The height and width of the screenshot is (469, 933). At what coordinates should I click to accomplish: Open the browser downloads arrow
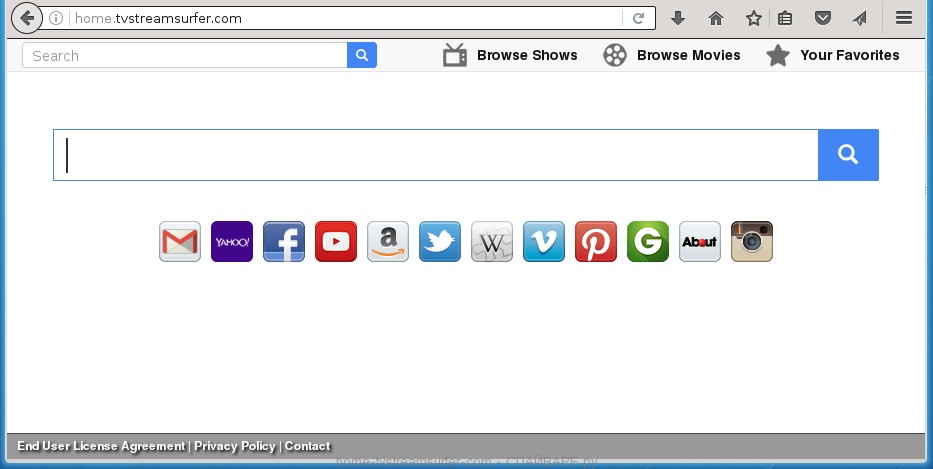pyautogui.click(x=677, y=18)
